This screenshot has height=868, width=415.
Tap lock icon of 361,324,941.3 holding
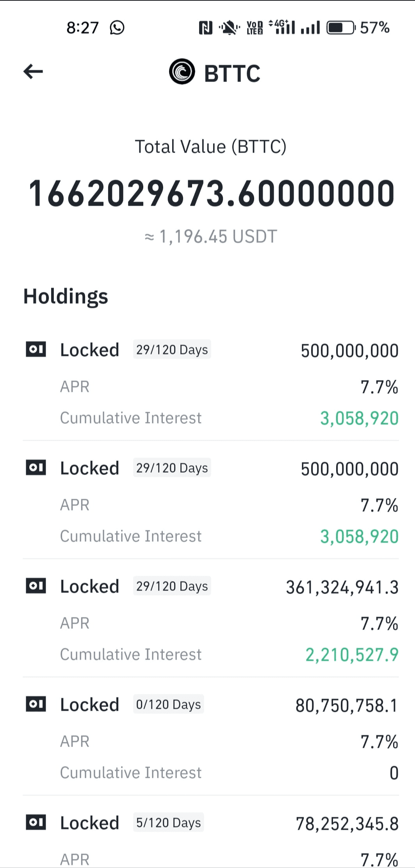[36, 586]
